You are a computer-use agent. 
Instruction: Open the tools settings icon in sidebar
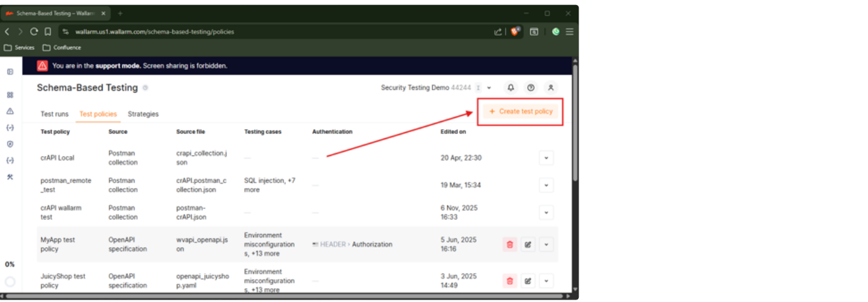click(10, 177)
